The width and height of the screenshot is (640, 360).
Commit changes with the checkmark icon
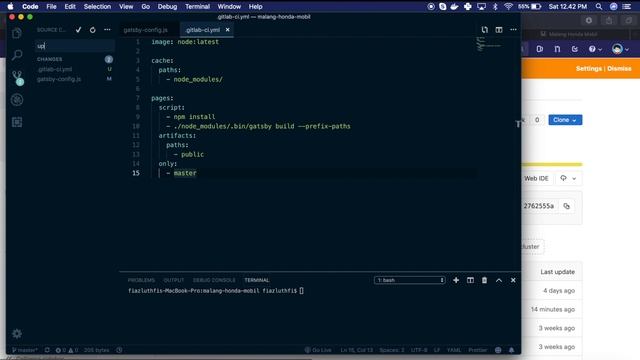tap(78, 30)
